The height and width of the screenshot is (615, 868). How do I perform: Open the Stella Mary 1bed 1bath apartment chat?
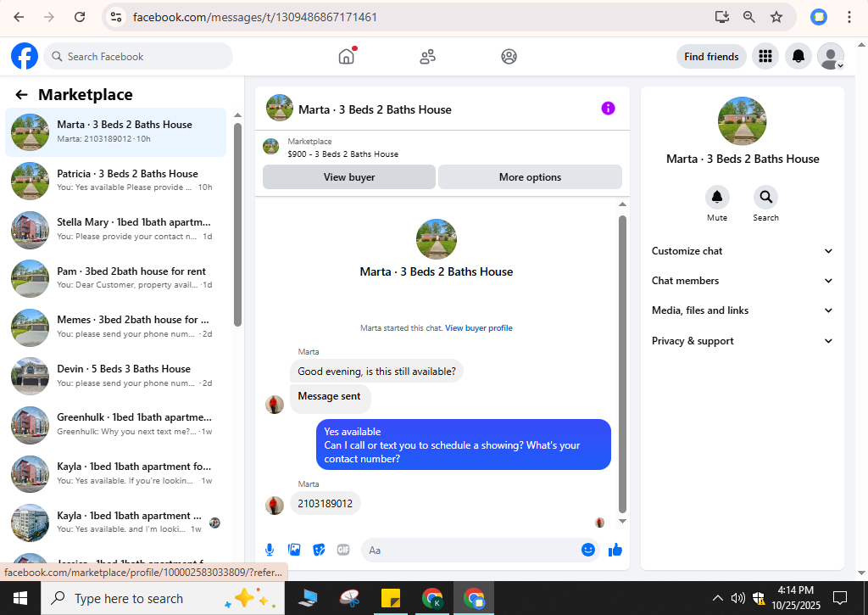[115, 229]
